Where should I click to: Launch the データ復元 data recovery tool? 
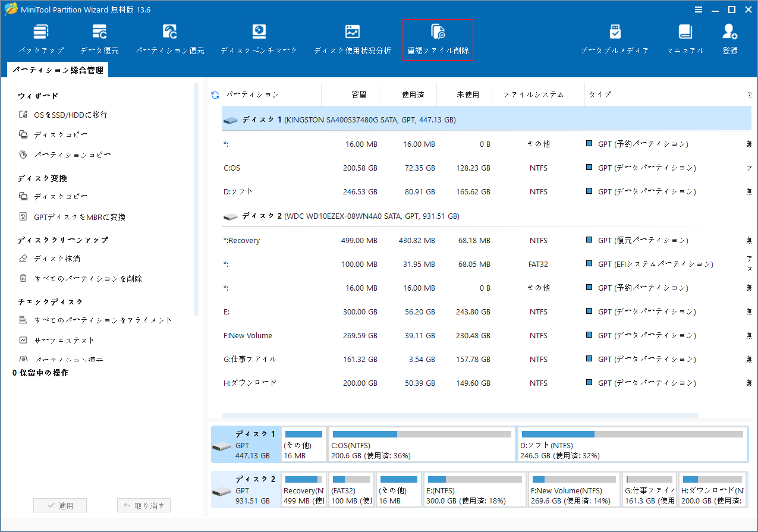[99, 37]
